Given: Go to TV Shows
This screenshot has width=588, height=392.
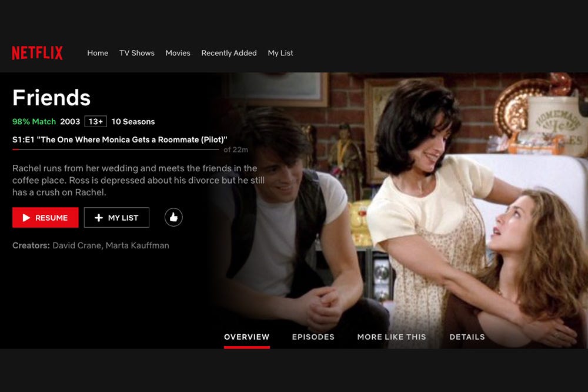Looking at the screenshot, I should (137, 53).
